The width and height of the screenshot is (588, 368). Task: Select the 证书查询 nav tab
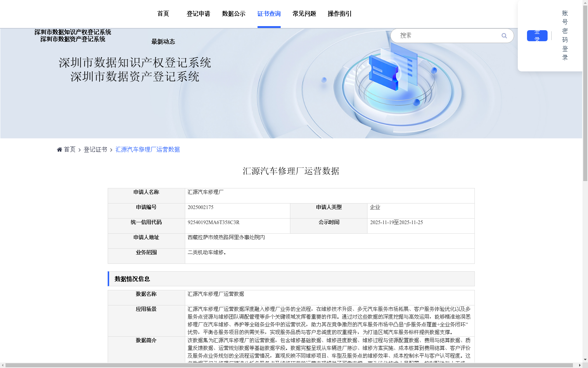click(x=269, y=14)
